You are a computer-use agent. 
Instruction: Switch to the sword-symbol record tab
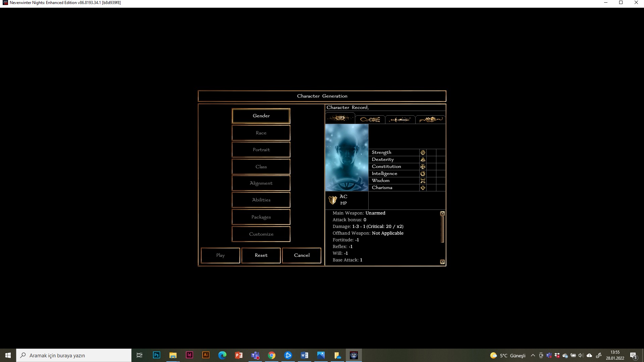[x=400, y=119]
